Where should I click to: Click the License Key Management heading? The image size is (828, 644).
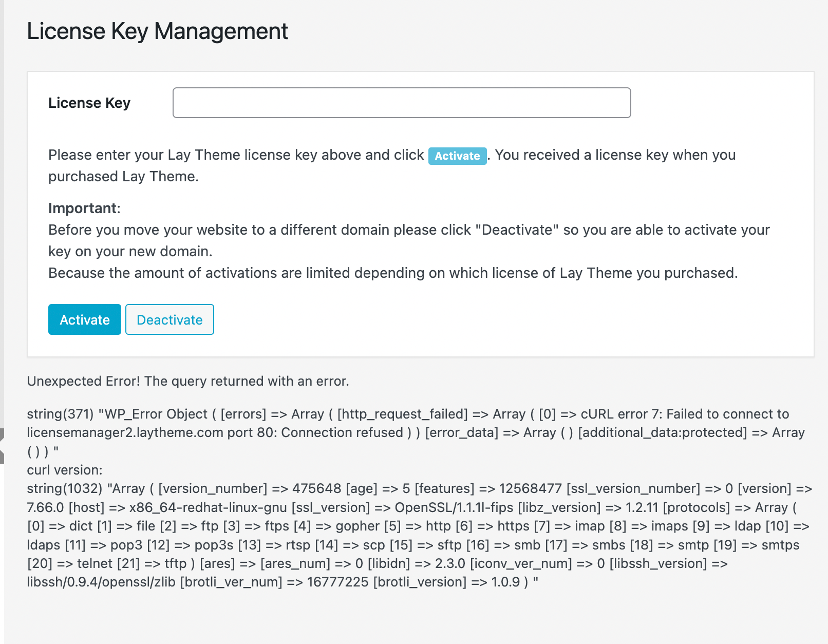(x=157, y=31)
